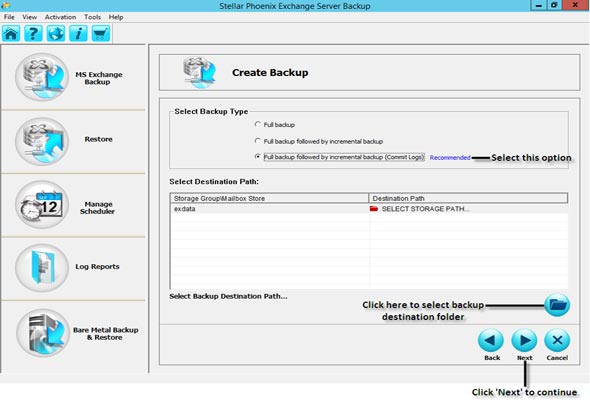The height and width of the screenshot is (400, 590).
Task: Click the 'exdata' storage group cell
Action: click(x=269, y=209)
